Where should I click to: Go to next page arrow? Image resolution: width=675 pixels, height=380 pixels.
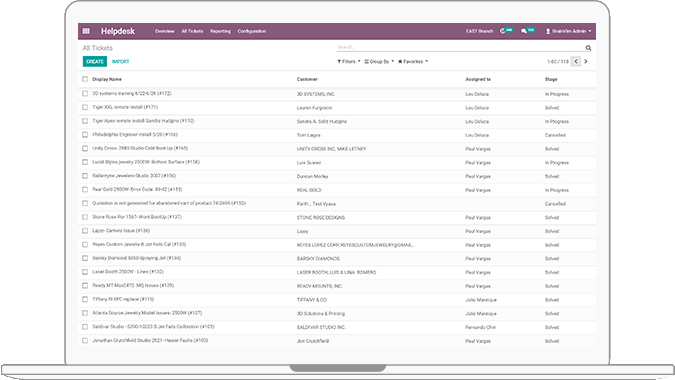click(x=586, y=62)
